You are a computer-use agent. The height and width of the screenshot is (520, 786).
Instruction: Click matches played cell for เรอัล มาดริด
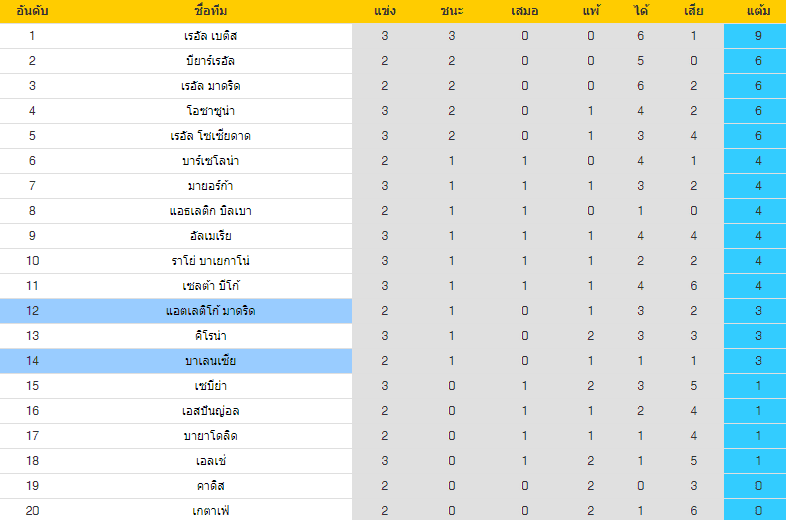pyautogui.click(x=384, y=86)
